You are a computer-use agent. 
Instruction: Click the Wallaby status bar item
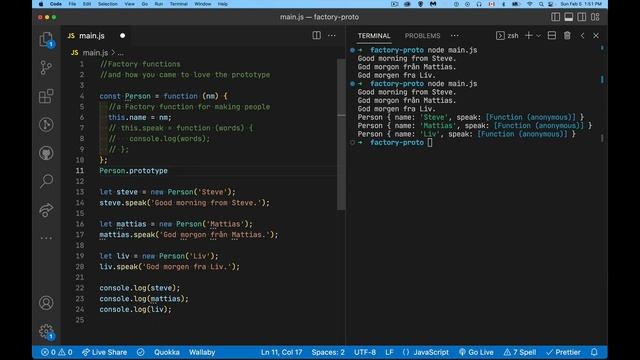(x=202, y=352)
